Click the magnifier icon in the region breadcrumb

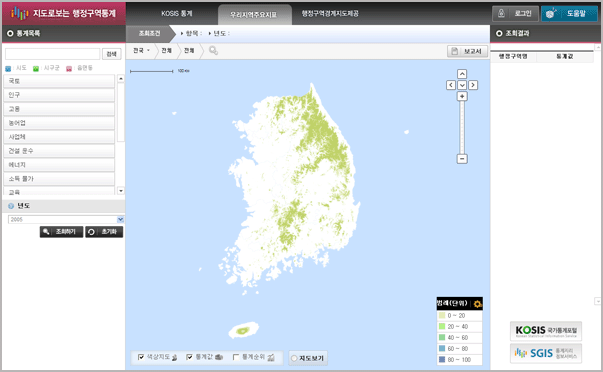(x=213, y=50)
